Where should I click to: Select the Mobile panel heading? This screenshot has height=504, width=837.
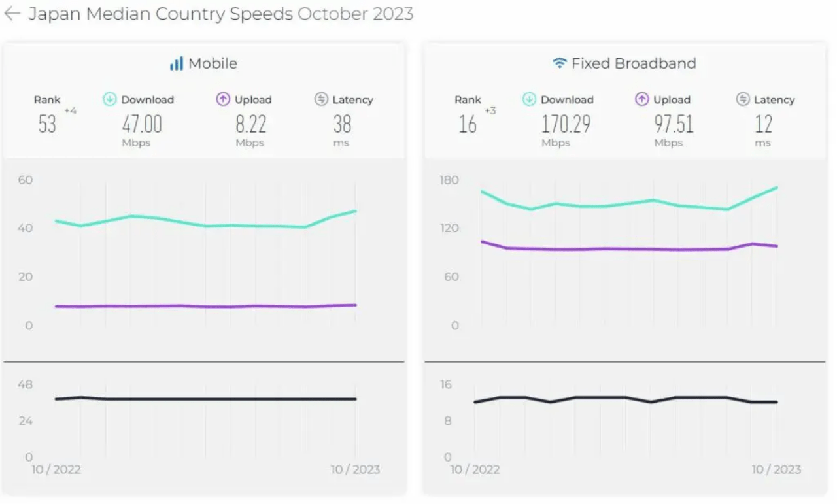[x=213, y=63]
